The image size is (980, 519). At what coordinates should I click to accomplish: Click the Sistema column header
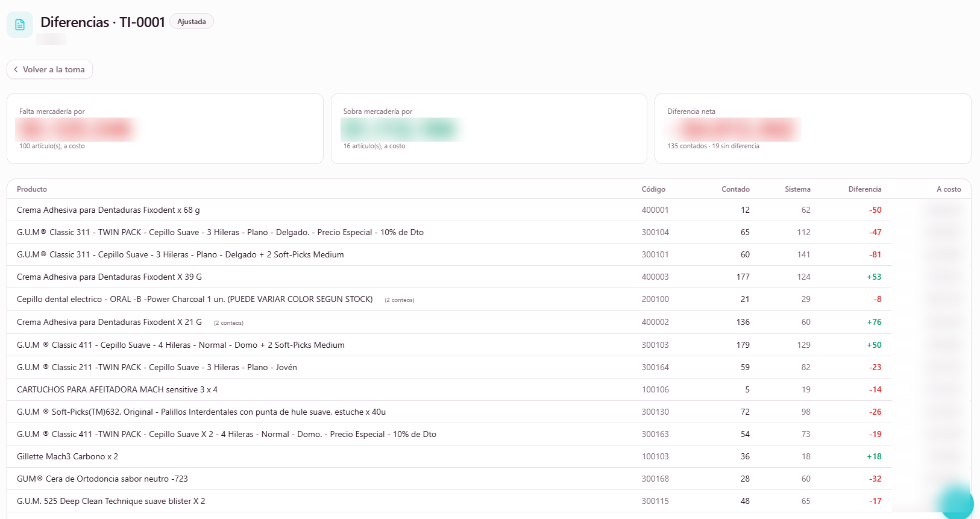click(x=797, y=189)
